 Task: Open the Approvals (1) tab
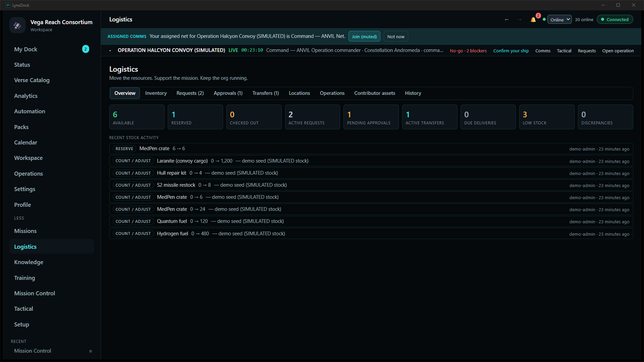228,93
